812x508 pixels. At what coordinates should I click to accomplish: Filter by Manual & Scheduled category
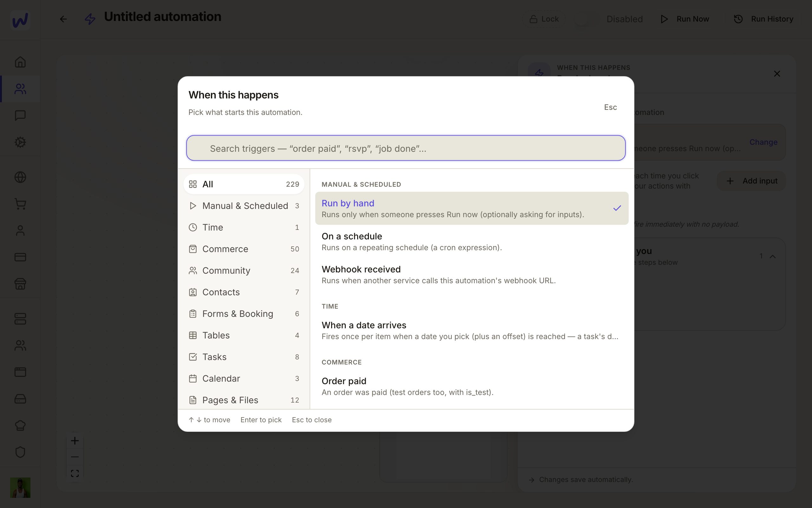pyautogui.click(x=244, y=206)
